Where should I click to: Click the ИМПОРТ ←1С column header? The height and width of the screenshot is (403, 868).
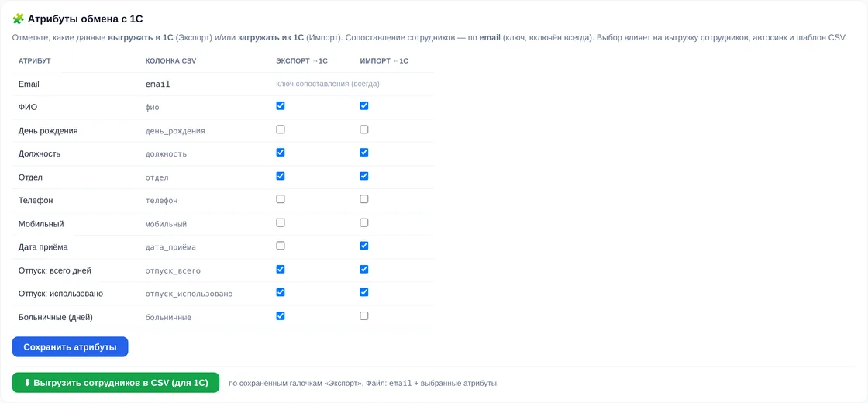pyautogui.click(x=384, y=61)
